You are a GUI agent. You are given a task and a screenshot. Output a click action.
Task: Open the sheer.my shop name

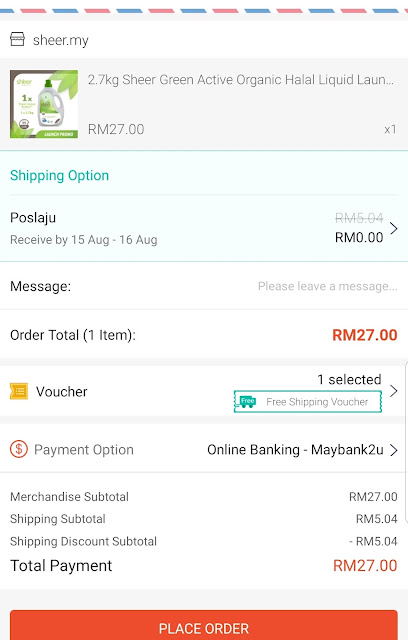(60, 40)
